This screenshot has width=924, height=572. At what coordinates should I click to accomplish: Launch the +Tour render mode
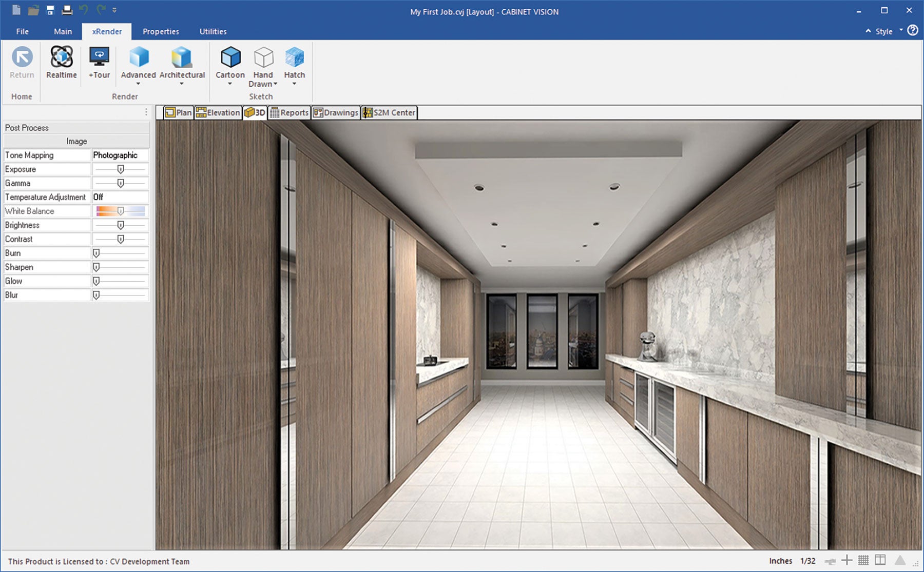[x=99, y=57]
